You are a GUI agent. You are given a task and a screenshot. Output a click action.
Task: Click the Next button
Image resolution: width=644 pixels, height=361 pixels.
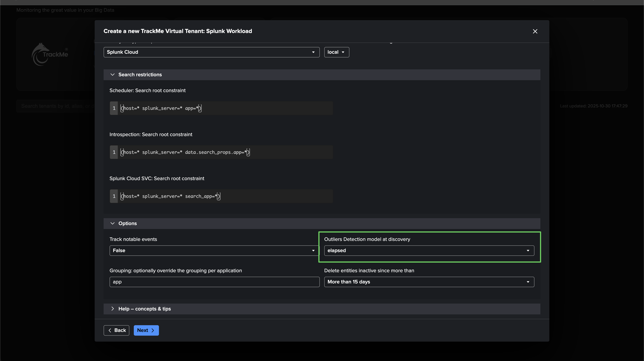[146, 330]
